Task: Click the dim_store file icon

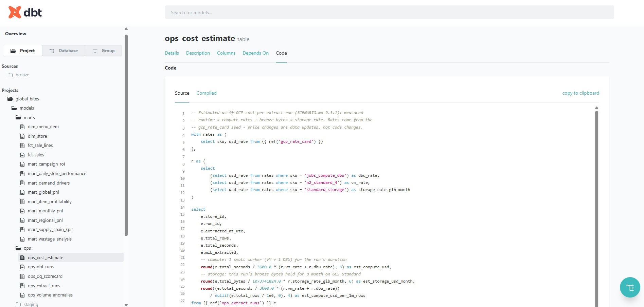Action: [22, 136]
